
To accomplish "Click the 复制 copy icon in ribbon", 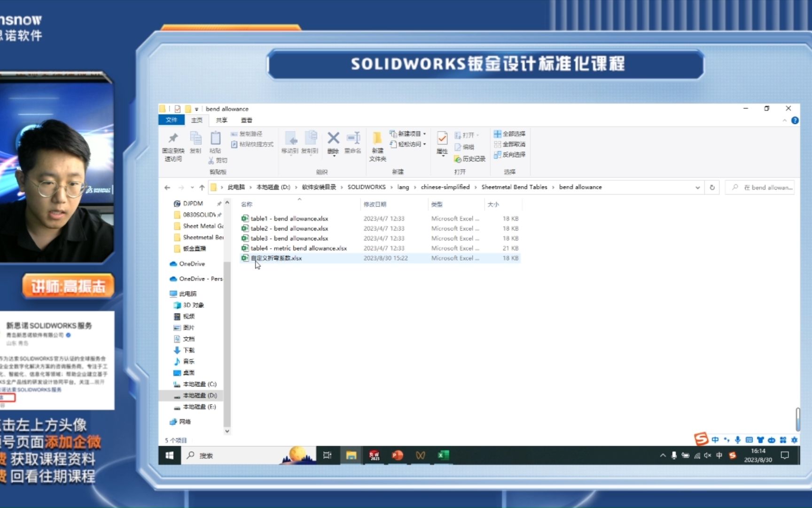I will pyautogui.click(x=195, y=138).
